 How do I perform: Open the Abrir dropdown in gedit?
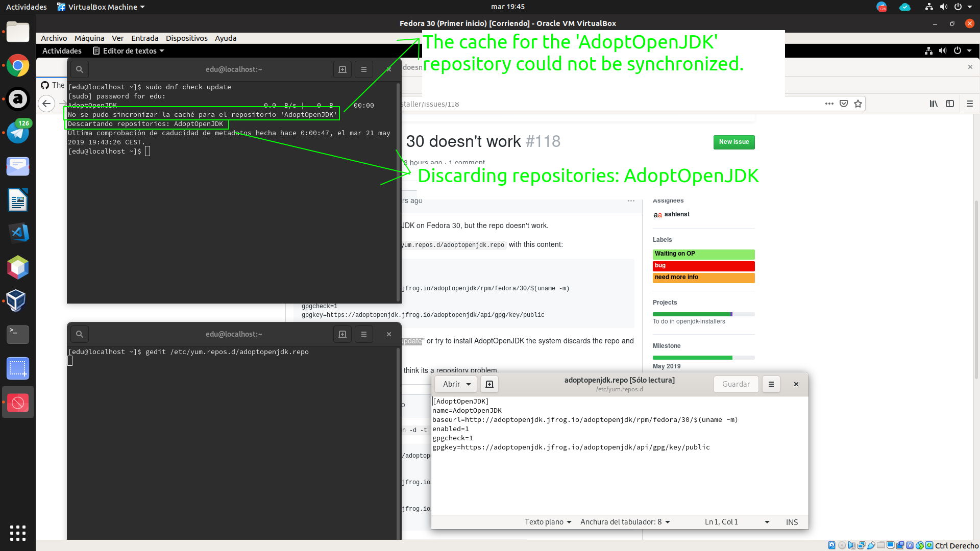455,384
